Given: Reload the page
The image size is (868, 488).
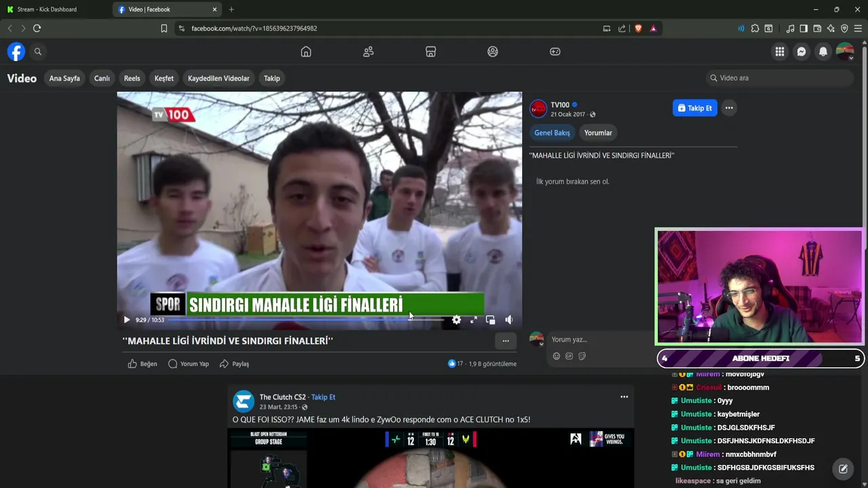Looking at the screenshot, I should point(37,28).
